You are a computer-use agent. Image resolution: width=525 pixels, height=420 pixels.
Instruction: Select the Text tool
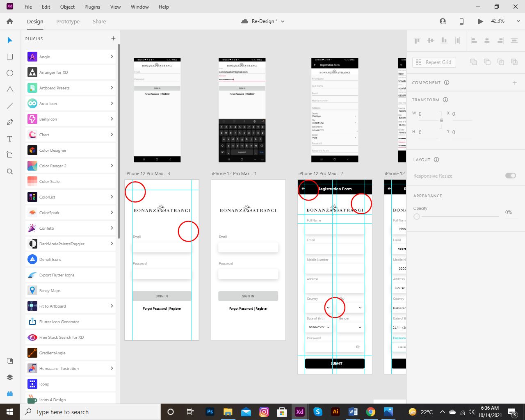click(9, 138)
